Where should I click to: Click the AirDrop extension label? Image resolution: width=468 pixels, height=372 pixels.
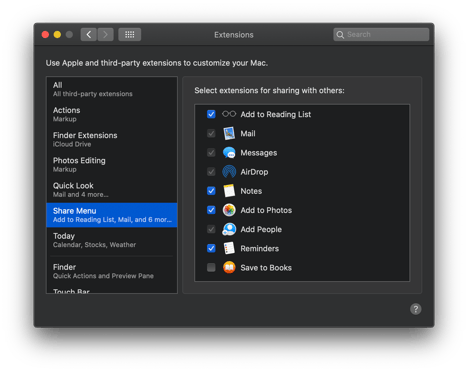click(254, 172)
